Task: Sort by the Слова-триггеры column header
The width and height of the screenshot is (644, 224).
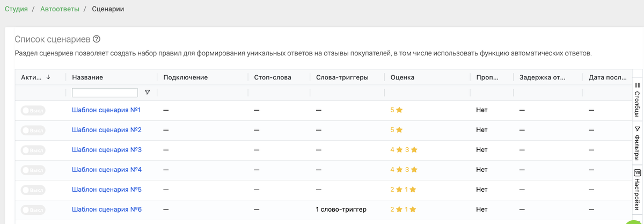Action: [342, 77]
